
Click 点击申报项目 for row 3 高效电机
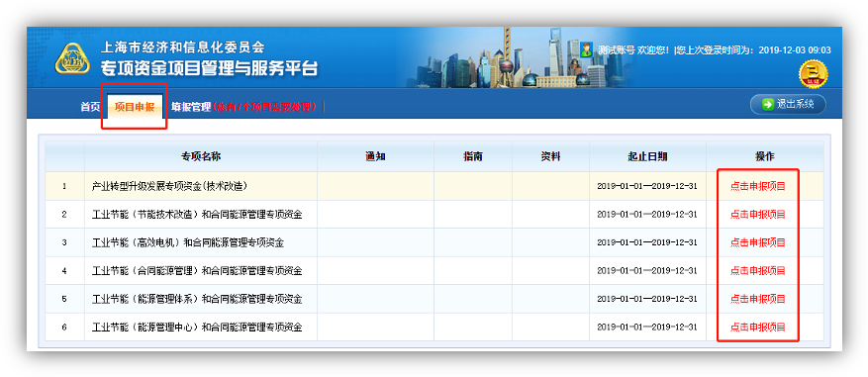point(757,242)
